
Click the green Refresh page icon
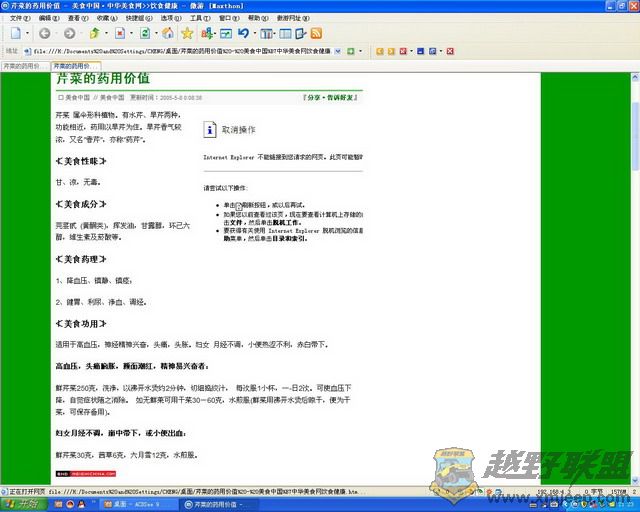tap(145, 33)
